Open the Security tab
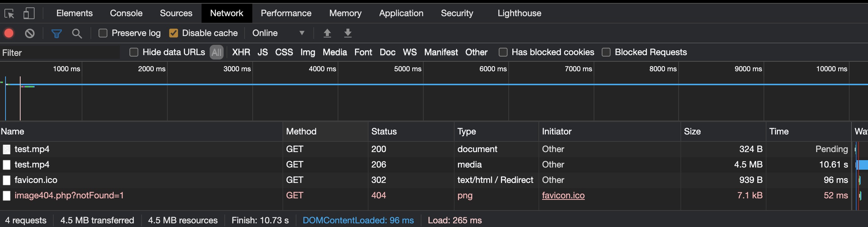 point(457,13)
